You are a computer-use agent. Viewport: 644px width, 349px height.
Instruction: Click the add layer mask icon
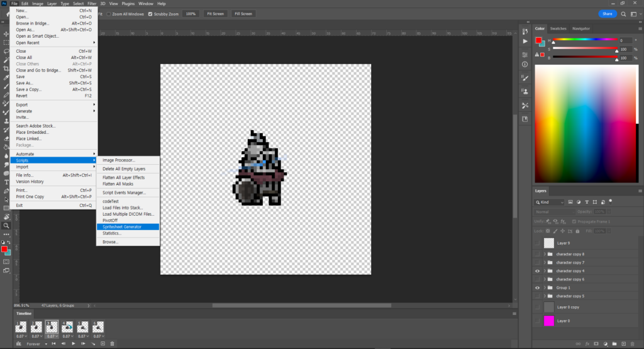(596, 344)
